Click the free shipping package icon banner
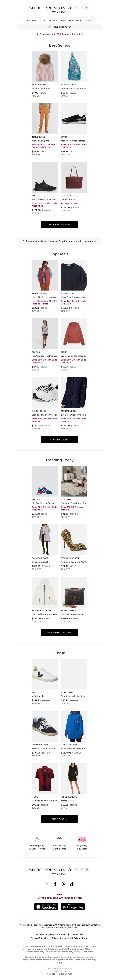Screen dimensions: 119x980 coord(50,27)
